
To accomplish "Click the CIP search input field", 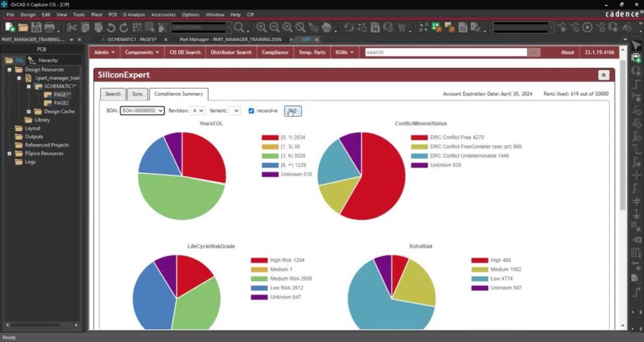I will pyautogui.click(x=446, y=53).
